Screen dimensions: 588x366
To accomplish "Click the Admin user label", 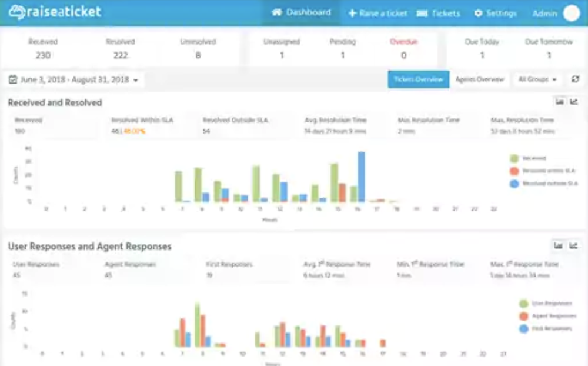I will pyautogui.click(x=544, y=14).
